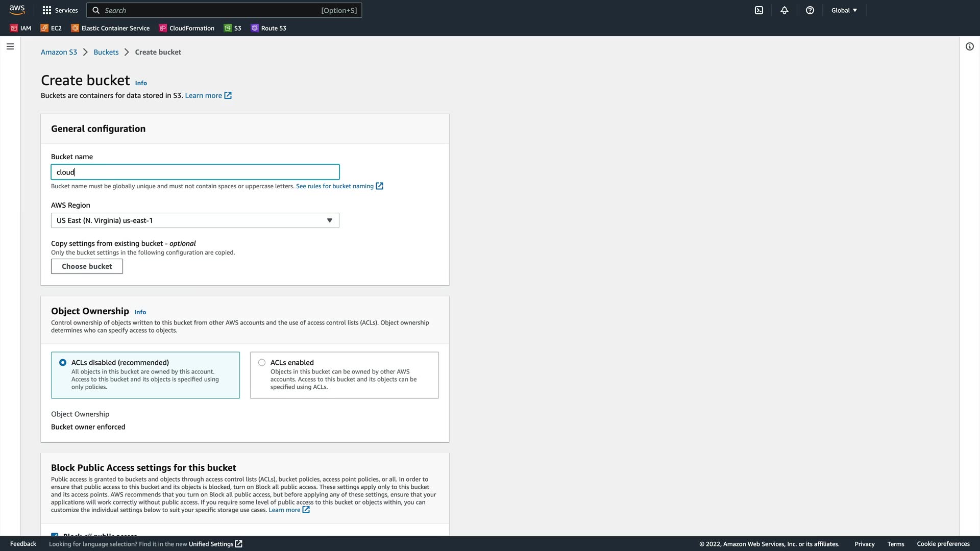Open the Global region selector dropdown
The image size is (980, 551).
pos(844,10)
